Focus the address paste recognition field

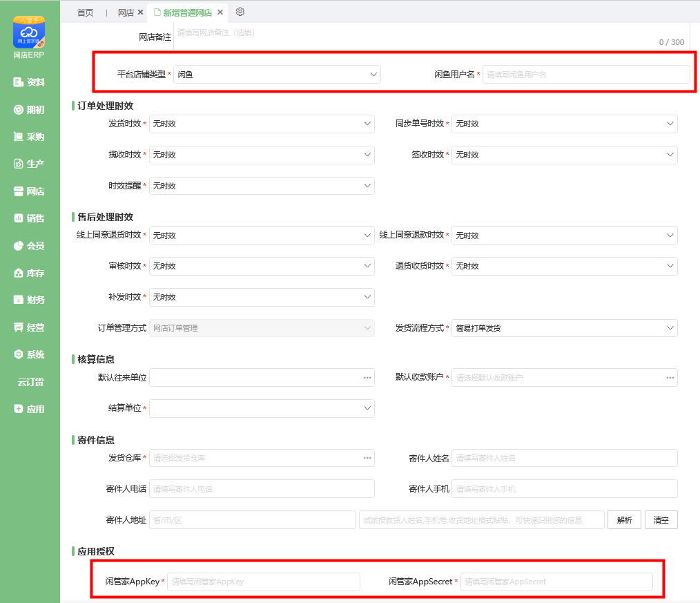click(482, 520)
